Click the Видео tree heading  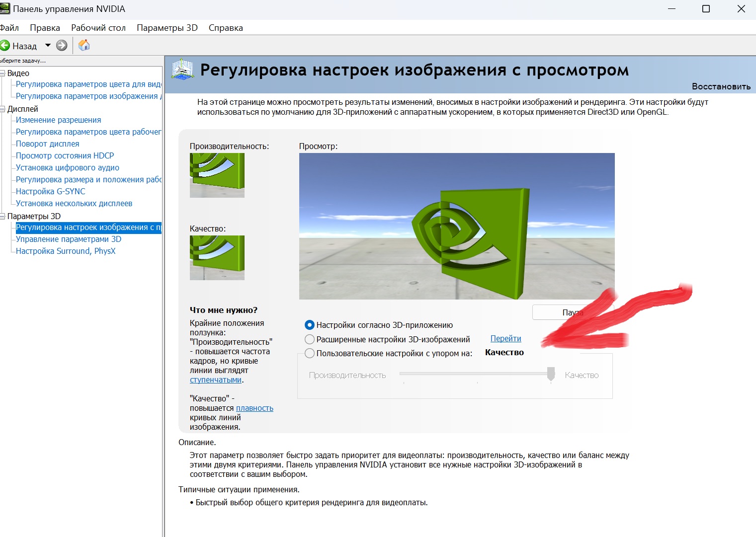click(18, 73)
